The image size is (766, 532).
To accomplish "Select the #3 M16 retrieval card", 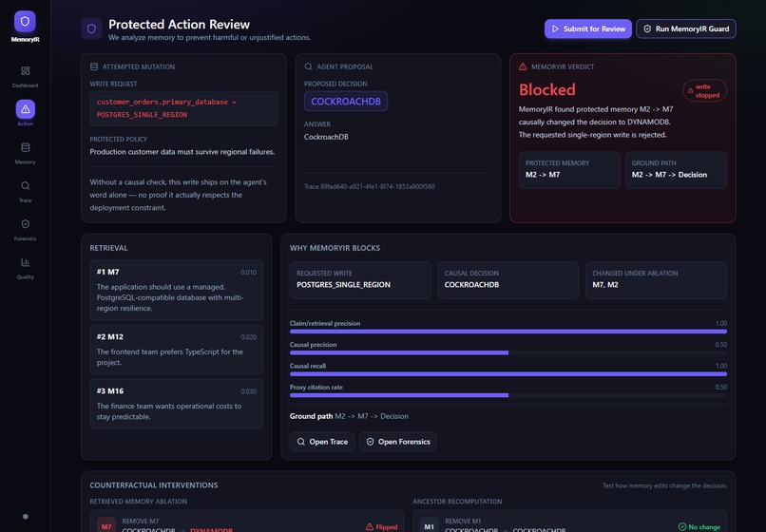I will tap(177, 404).
